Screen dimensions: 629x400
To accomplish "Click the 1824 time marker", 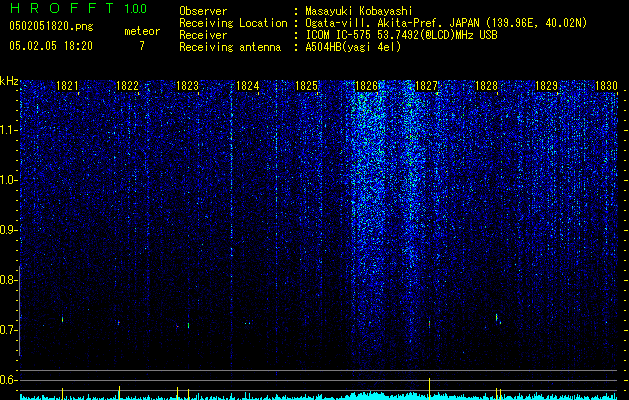I will click(247, 86).
